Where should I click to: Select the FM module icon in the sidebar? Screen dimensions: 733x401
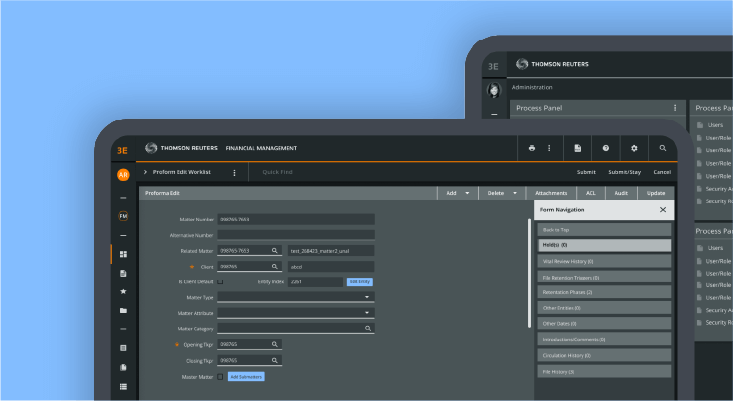click(x=123, y=216)
